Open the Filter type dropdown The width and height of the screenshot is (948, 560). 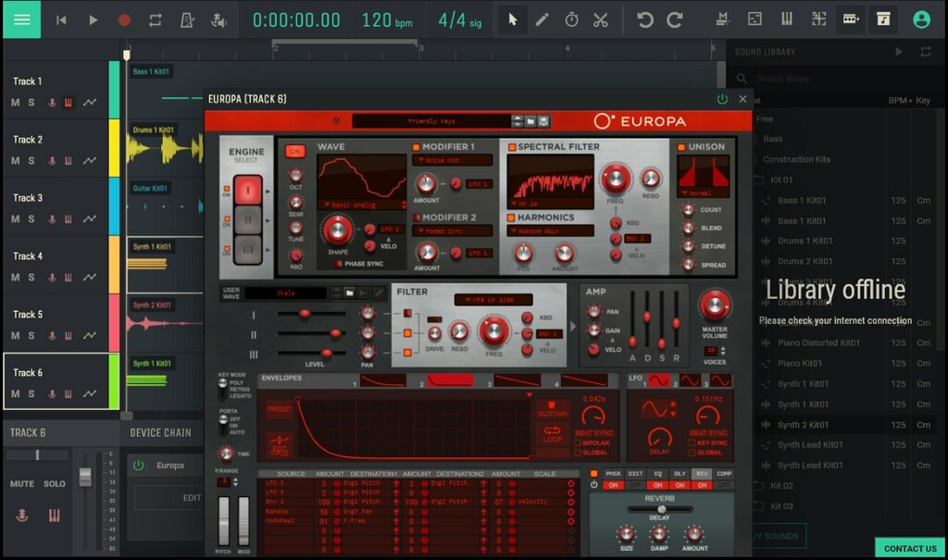493,300
